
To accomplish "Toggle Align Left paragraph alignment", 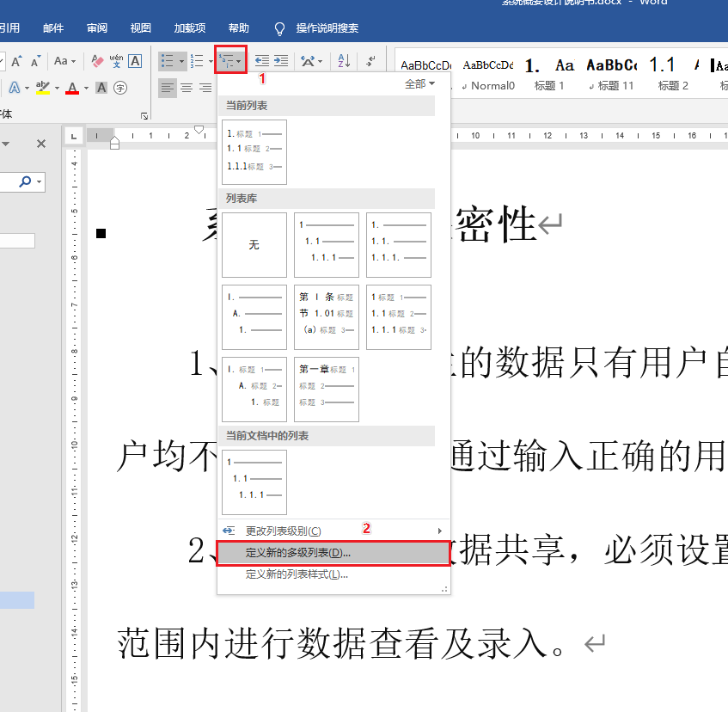I will click(167, 88).
